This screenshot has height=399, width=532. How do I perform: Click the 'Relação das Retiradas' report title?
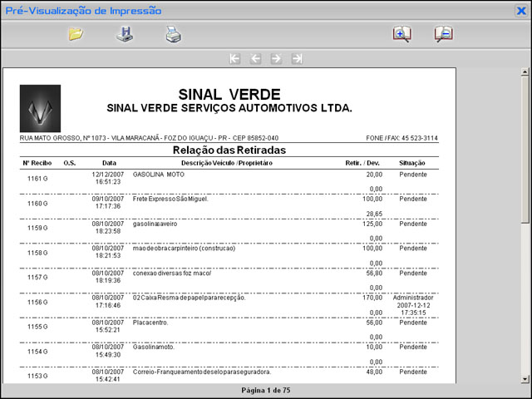(x=229, y=150)
